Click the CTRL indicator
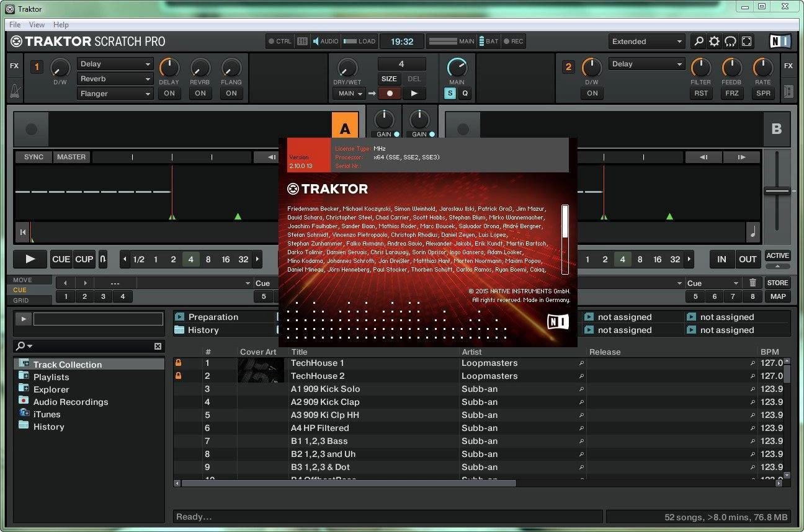Image resolution: width=804 pixels, height=532 pixels. (280, 42)
